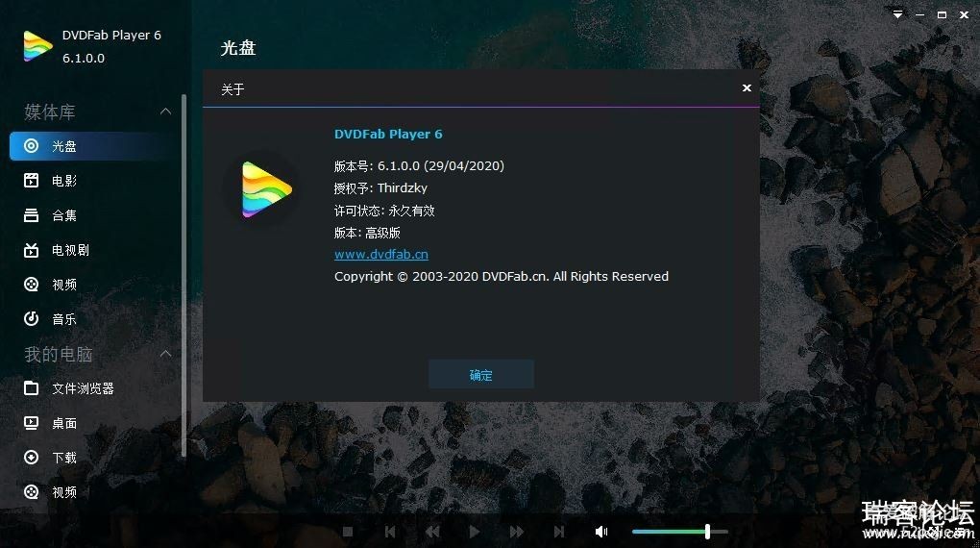
Task: Click the 我的电脑 section heading
Action: [58, 354]
